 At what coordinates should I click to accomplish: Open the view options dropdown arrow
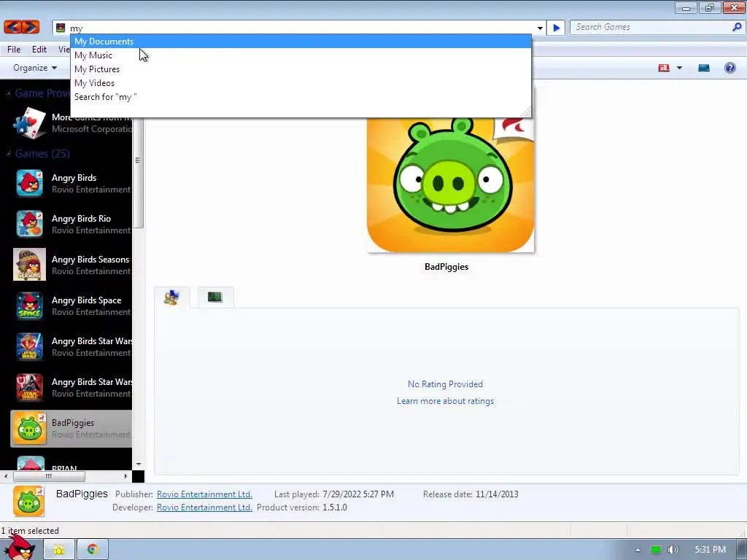pos(679,68)
